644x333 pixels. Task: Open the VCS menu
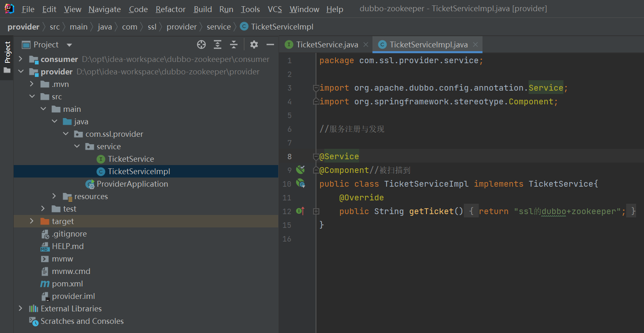tap(275, 9)
